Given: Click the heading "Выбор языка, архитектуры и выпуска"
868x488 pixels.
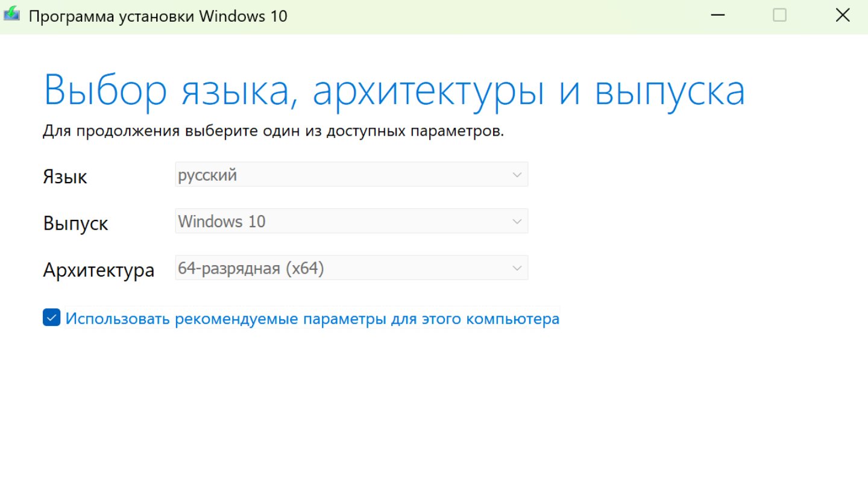Looking at the screenshot, I should pyautogui.click(x=394, y=90).
